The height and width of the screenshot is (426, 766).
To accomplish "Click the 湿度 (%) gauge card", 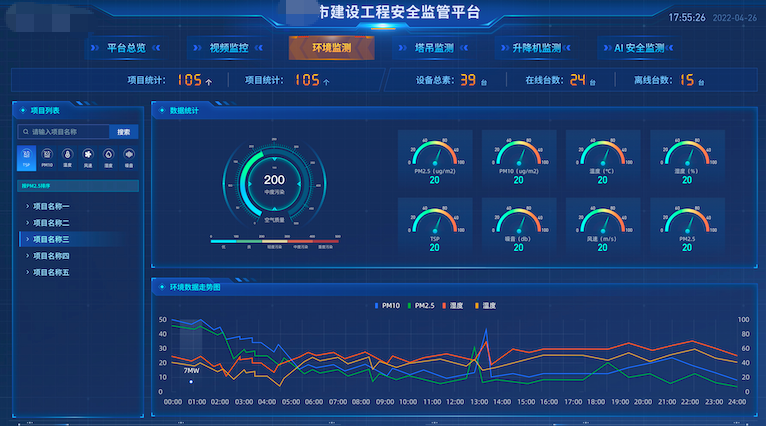I will (x=687, y=157).
